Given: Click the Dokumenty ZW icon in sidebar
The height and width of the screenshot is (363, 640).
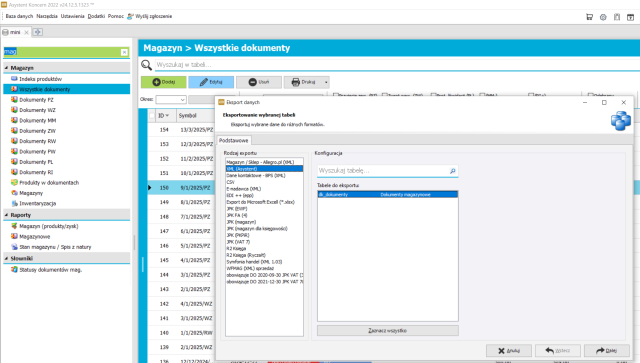Looking at the screenshot, I should 14,131.
